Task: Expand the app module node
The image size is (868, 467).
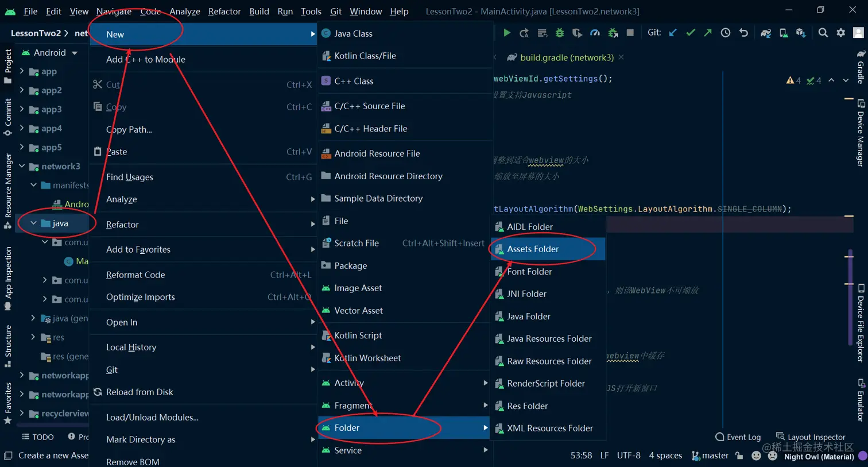Action: coord(22,71)
